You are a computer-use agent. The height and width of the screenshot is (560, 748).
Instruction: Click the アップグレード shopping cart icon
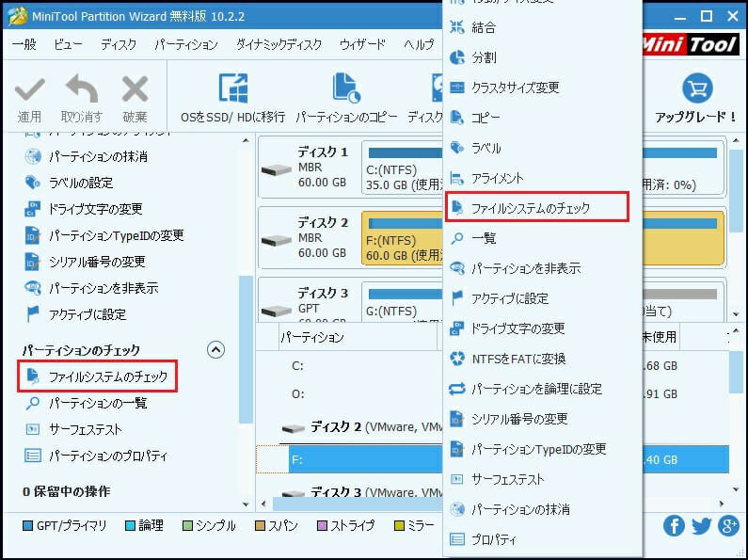click(x=697, y=88)
